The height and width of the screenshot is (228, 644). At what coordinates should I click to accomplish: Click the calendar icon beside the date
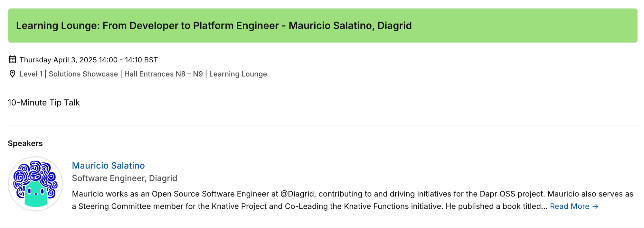pos(12,59)
